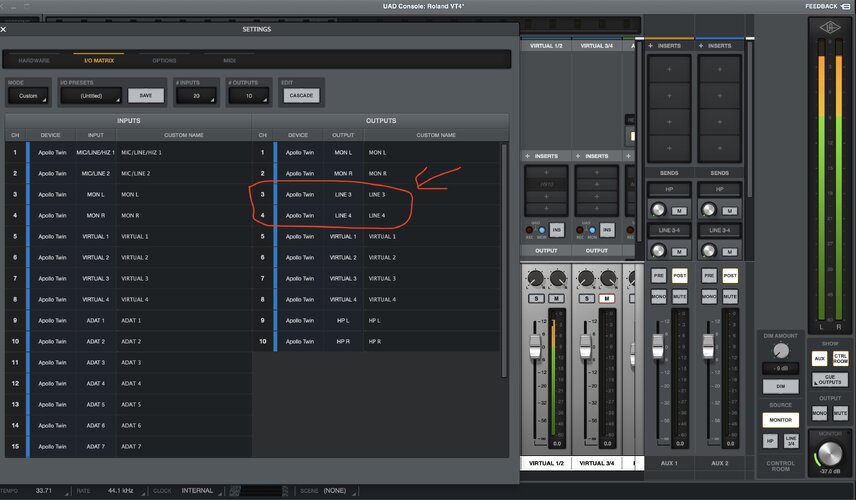The width and height of the screenshot is (856, 500).
Task: Click AUX 1 HP send knob
Action: pyautogui.click(x=658, y=209)
